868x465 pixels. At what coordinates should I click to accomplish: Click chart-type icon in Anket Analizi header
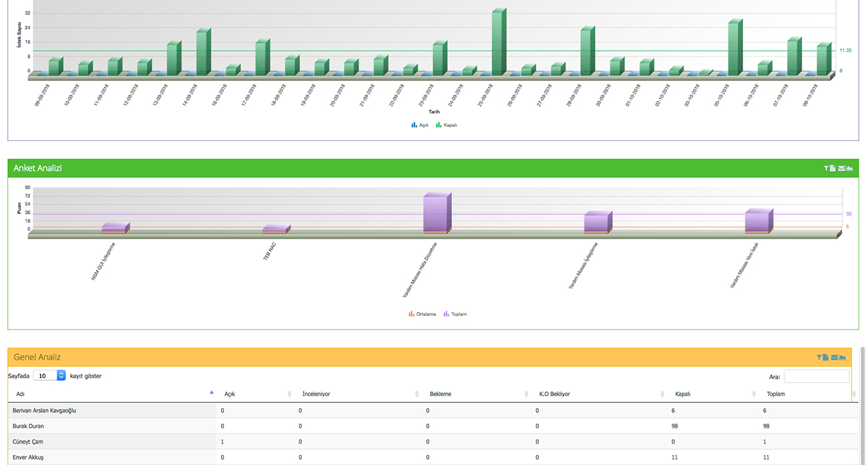(x=849, y=169)
